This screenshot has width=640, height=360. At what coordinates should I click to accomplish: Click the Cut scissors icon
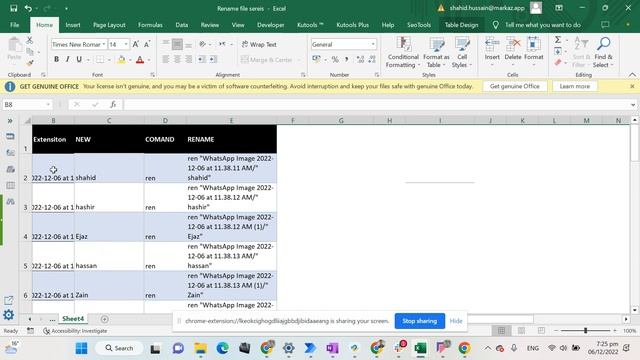(29, 40)
